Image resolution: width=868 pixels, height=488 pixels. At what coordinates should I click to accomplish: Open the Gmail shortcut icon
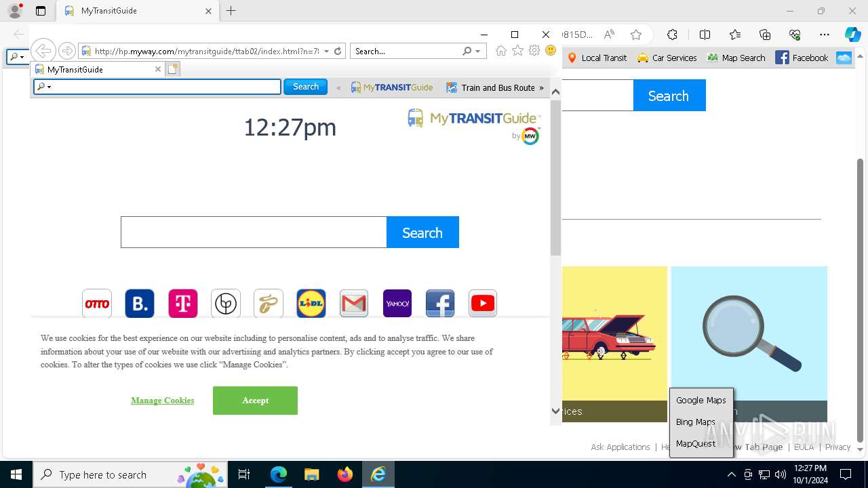coord(354,304)
